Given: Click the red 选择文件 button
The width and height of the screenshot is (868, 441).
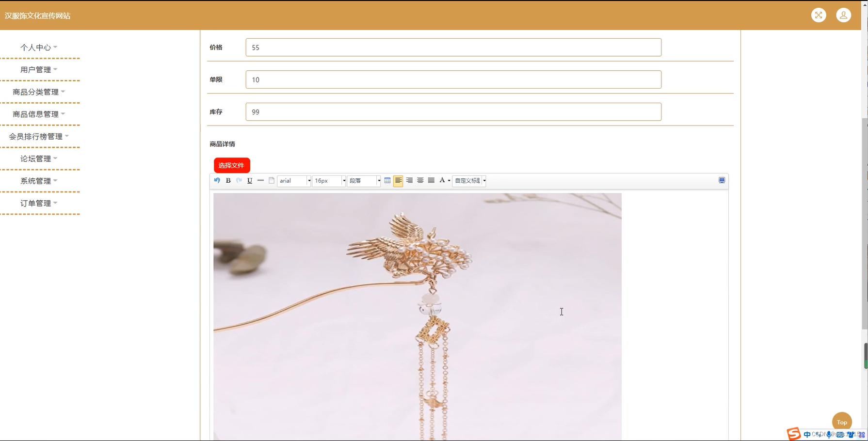Looking at the screenshot, I should pyautogui.click(x=231, y=165).
